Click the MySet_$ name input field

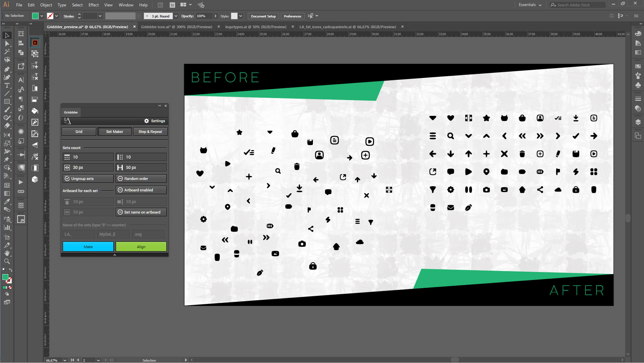click(x=113, y=234)
